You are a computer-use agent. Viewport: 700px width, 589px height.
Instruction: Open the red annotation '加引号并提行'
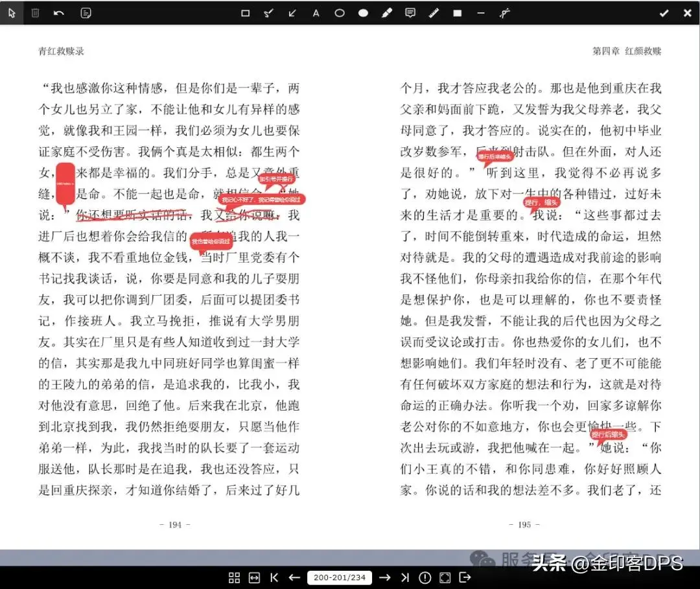click(x=276, y=179)
